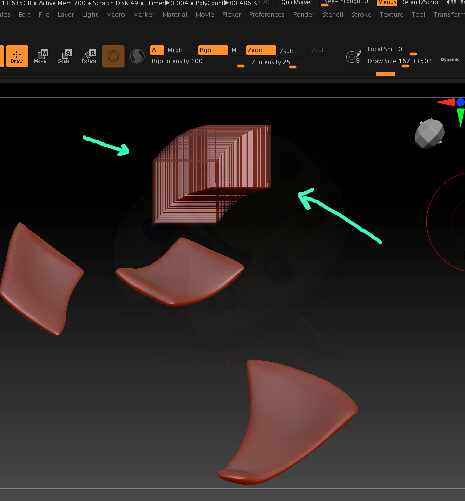The image size is (465, 501).
Task: Click the lazy mouse stroke icon
Action: point(353,56)
